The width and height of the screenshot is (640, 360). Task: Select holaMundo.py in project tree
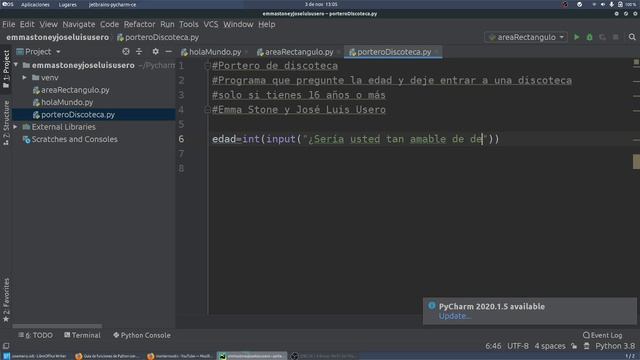[67, 102]
